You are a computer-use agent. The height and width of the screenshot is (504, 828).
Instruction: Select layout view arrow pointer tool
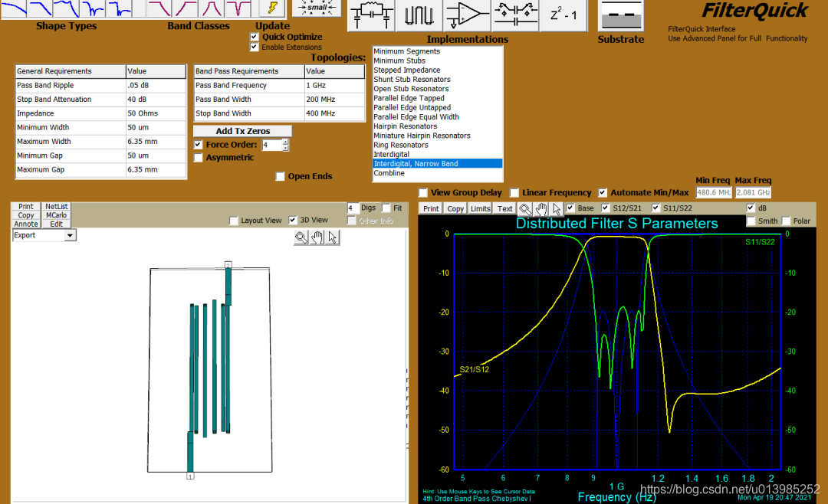pyautogui.click(x=333, y=237)
